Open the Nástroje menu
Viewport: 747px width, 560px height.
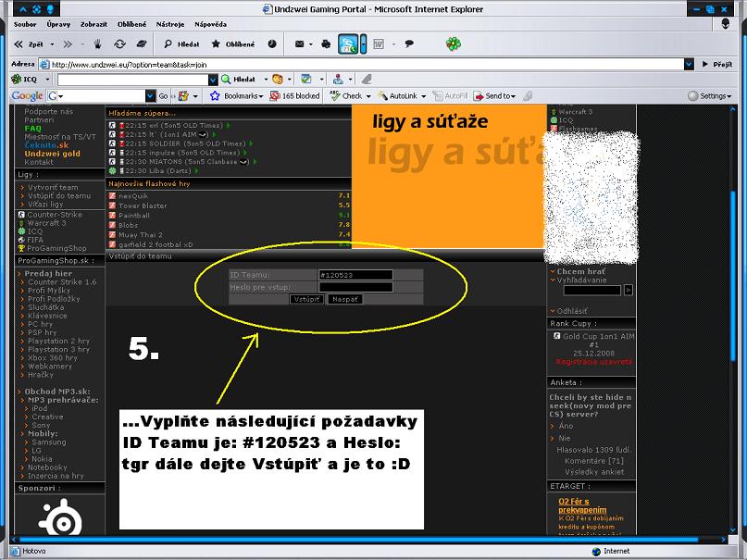coord(170,24)
